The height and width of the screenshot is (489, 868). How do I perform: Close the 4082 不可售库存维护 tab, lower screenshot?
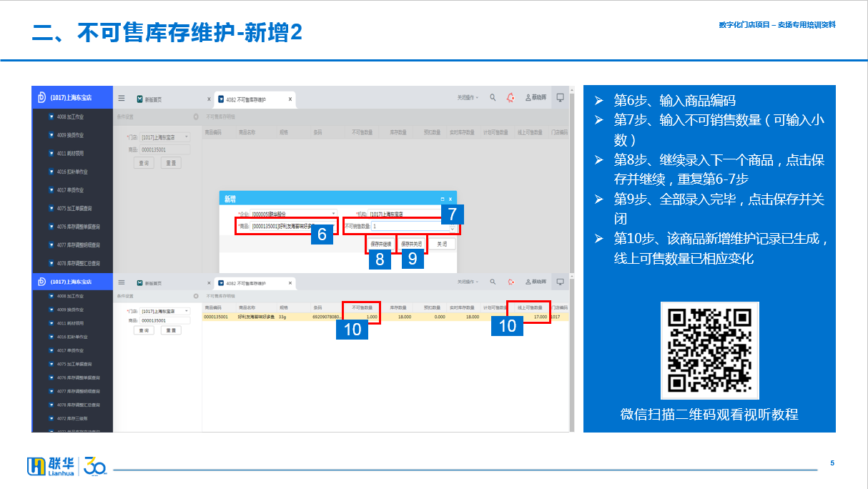pos(290,283)
